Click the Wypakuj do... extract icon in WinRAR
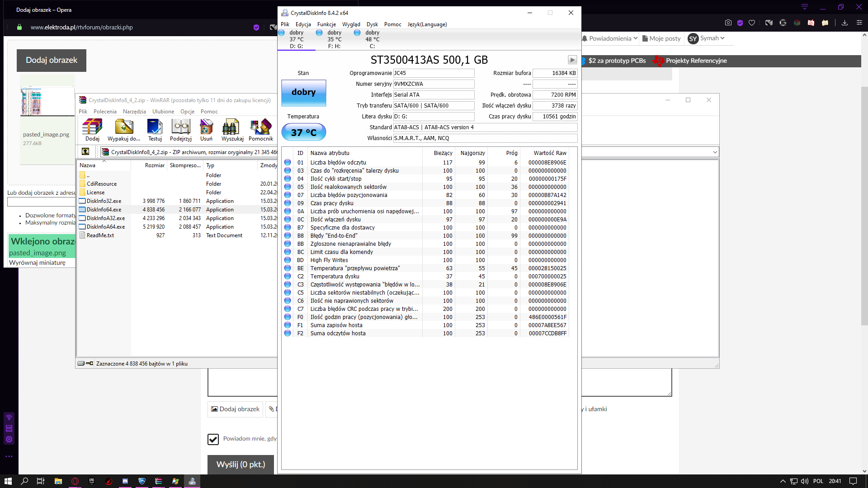This screenshot has width=868, height=488. point(124,130)
